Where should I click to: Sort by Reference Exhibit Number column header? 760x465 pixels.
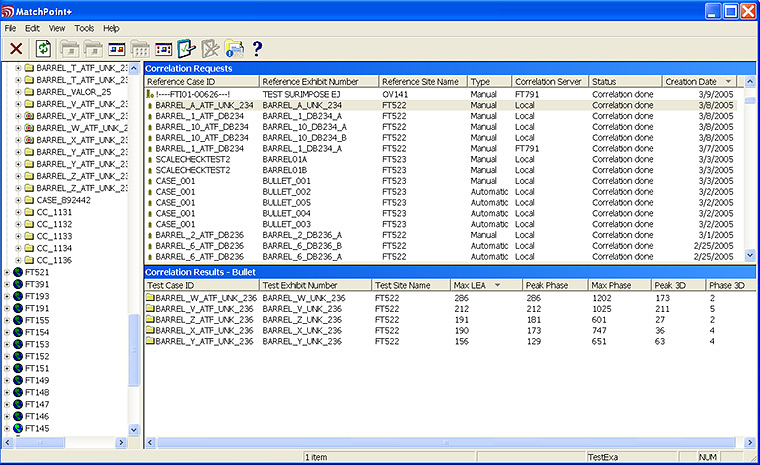318,81
